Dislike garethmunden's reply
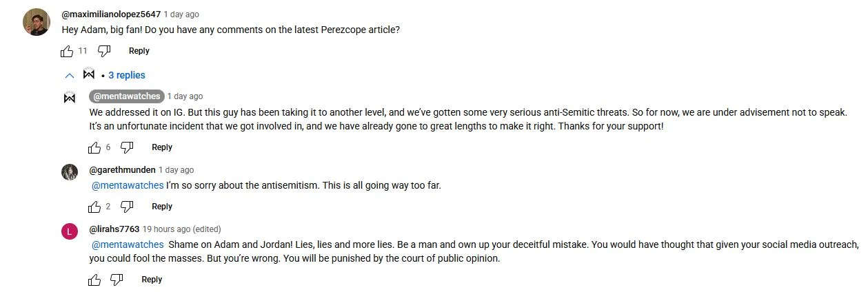Image resolution: width=868 pixels, height=303 pixels. [127, 207]
